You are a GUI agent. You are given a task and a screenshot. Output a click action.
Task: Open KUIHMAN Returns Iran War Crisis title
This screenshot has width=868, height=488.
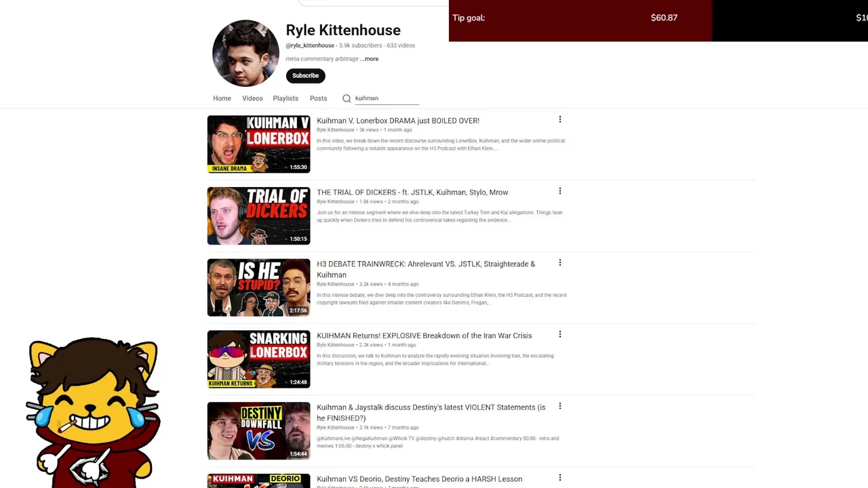coord(424,335)
